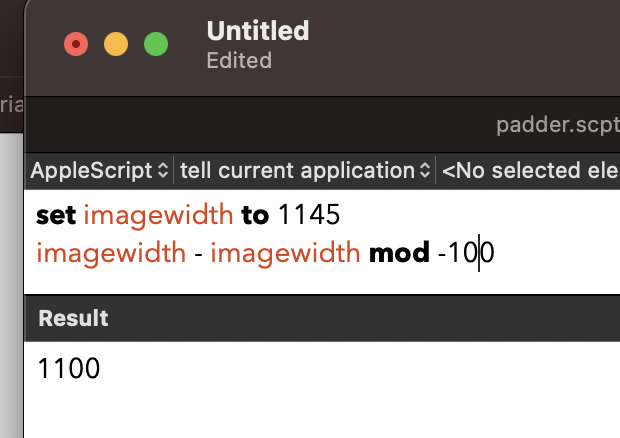This screenshot has height=438, width=620.
Task: Click the 1100 result value
Action: (x=69, y=370)
